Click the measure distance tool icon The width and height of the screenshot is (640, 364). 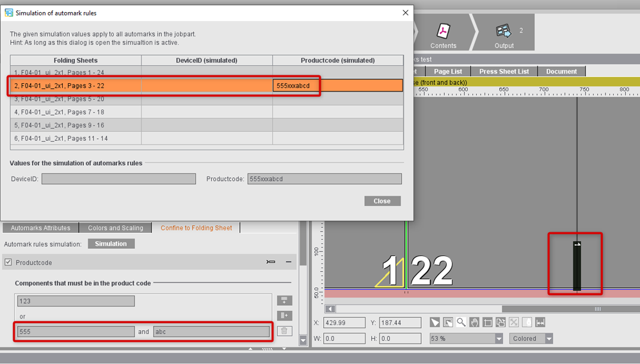[x=540, y=322]
